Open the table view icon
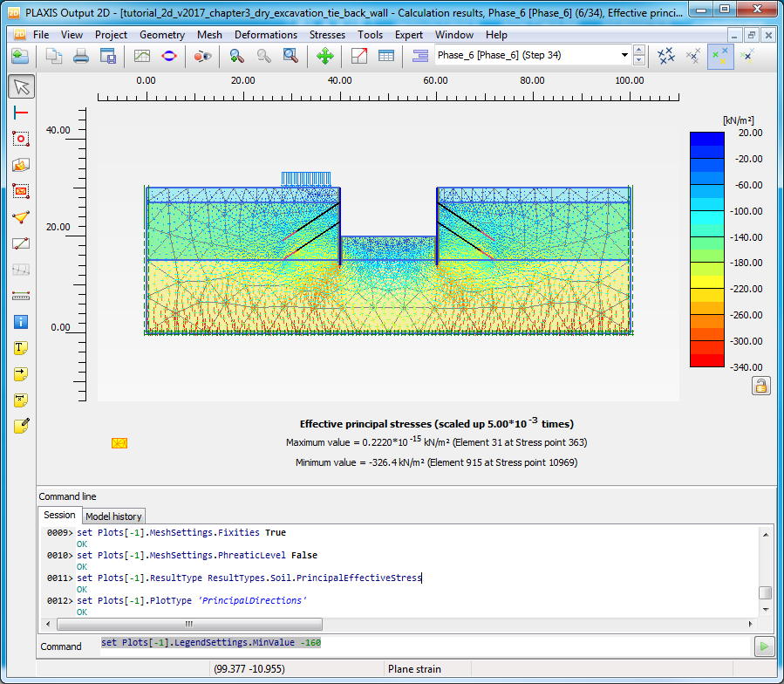784x684 pixels. [385, 57]
